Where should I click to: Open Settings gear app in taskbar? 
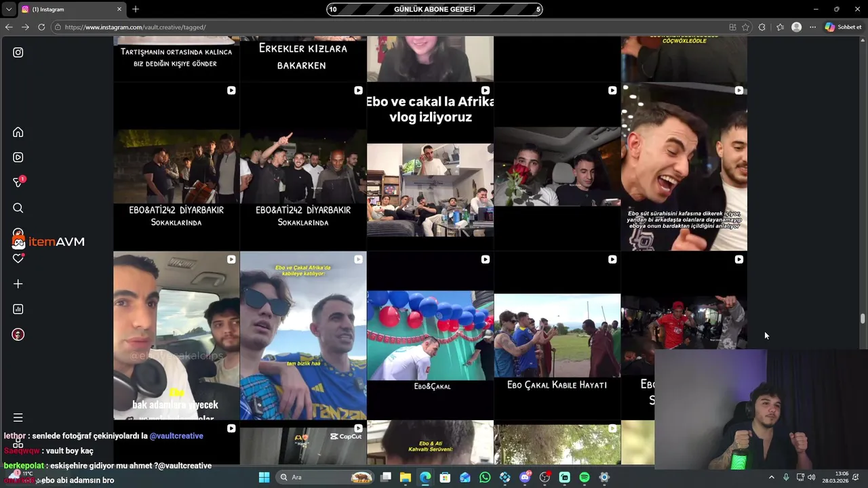click(x=604, y=477)
